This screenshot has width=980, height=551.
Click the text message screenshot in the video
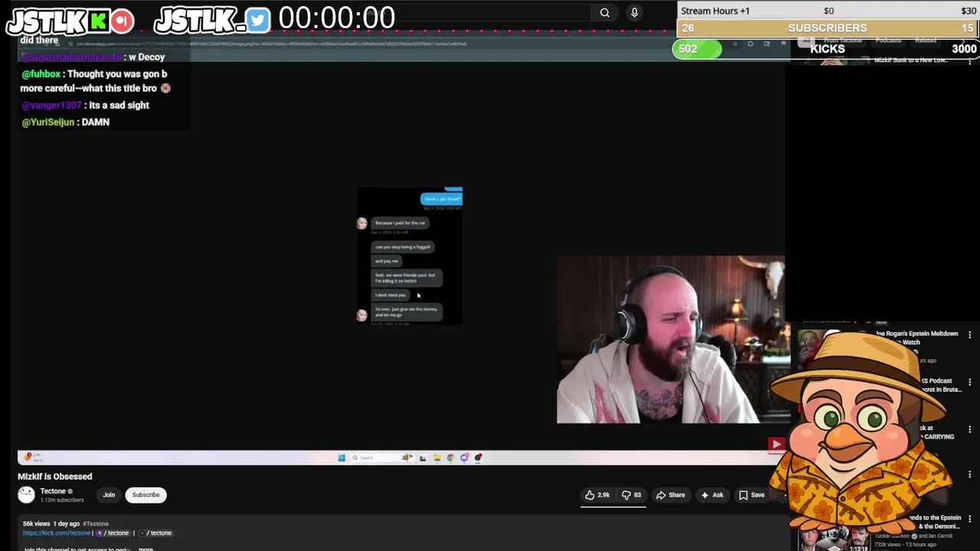410,256
